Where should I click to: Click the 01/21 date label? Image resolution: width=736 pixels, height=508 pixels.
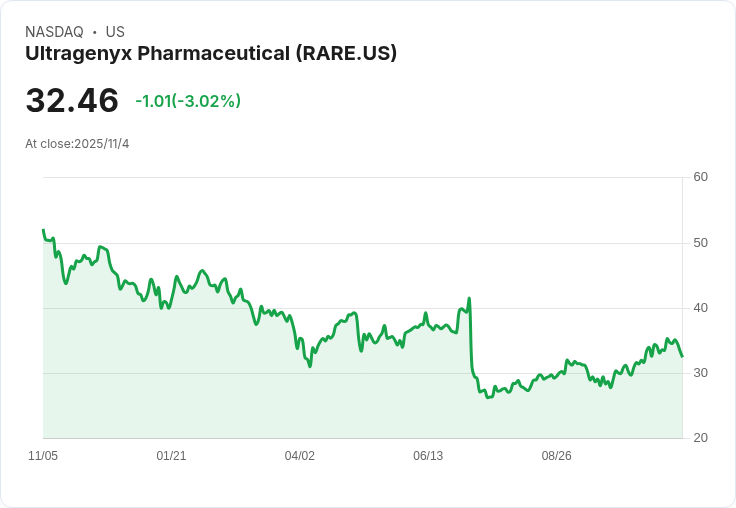coord(171,456)
